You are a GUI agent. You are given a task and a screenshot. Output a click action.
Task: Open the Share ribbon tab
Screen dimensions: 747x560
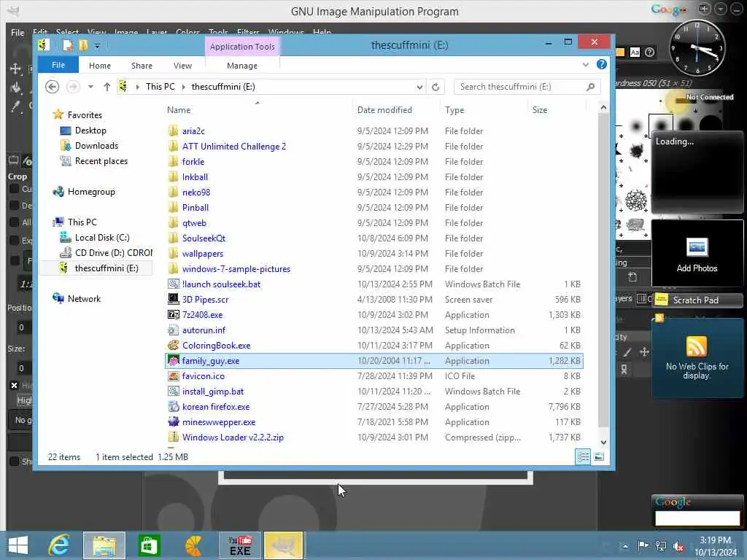pyautogui.click(x=142, y=65)
